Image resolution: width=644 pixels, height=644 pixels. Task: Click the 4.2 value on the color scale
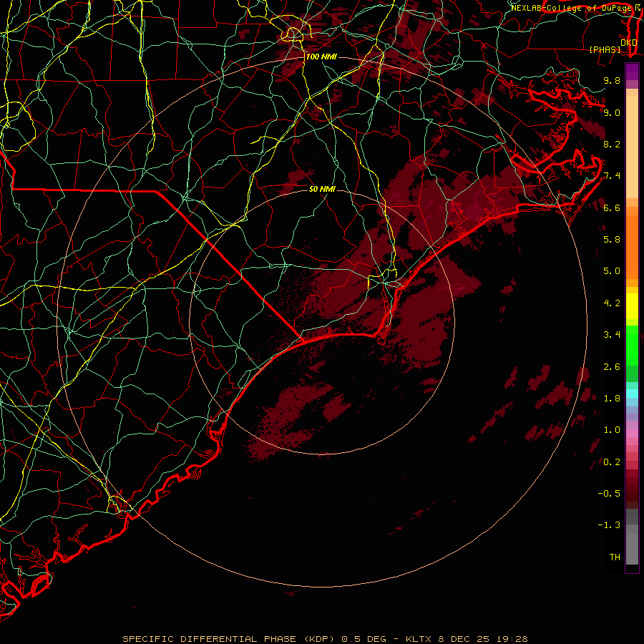(x=612, y=303)
